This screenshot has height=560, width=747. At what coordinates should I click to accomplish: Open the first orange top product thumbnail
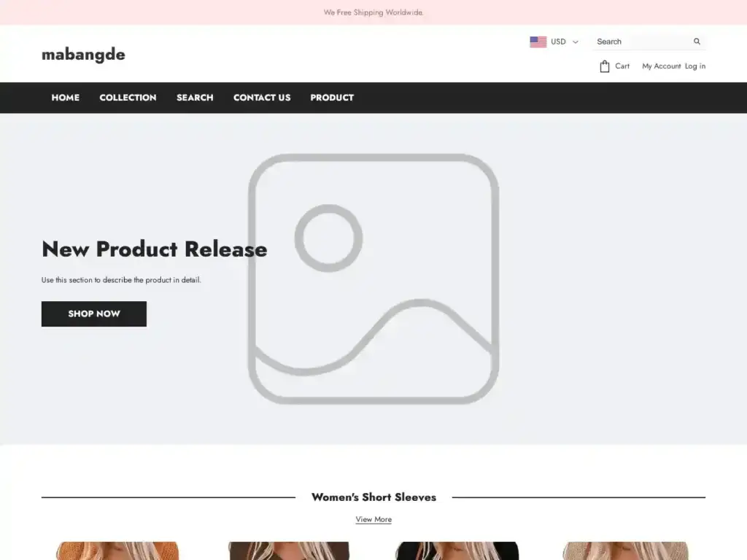(117, 551)
